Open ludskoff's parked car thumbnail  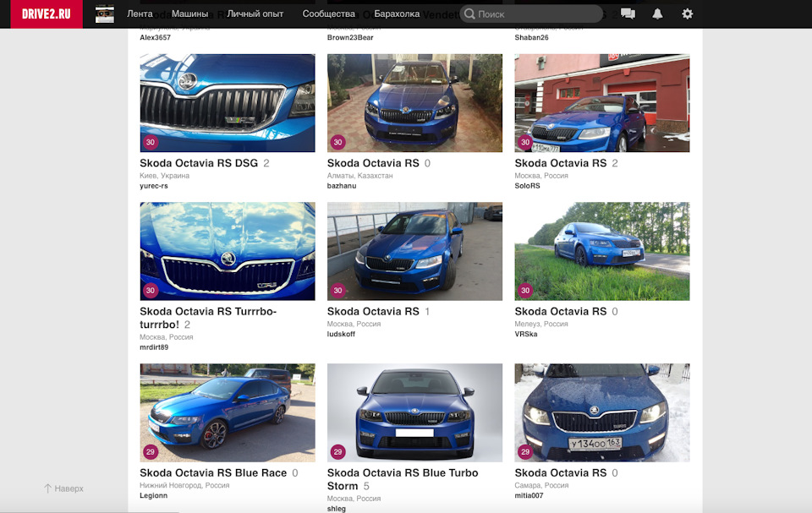coord(414,251)
